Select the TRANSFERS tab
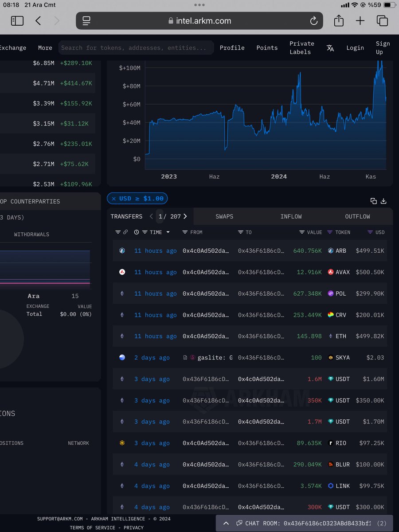 [126, 216]
